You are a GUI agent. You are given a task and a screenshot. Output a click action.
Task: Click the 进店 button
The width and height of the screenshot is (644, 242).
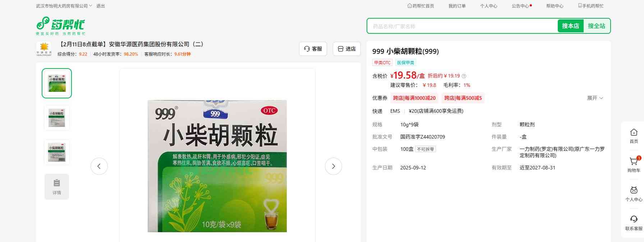[346, 49]
